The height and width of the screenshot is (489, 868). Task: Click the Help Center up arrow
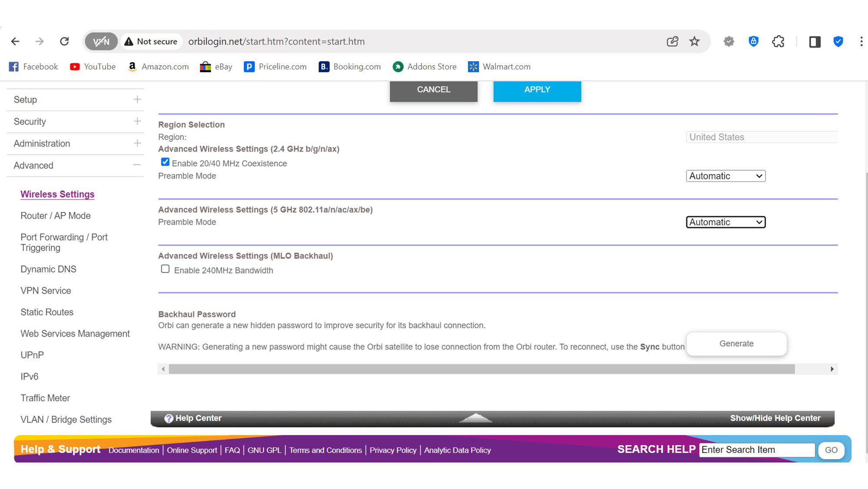click(476, 418)
